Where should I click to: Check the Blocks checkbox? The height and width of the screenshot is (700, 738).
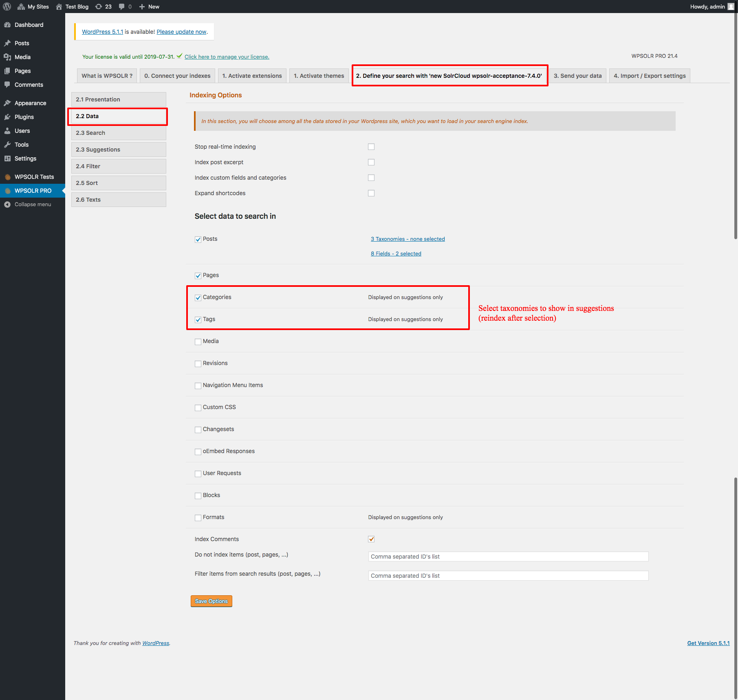pyautogui.click(x=198, y=496)
